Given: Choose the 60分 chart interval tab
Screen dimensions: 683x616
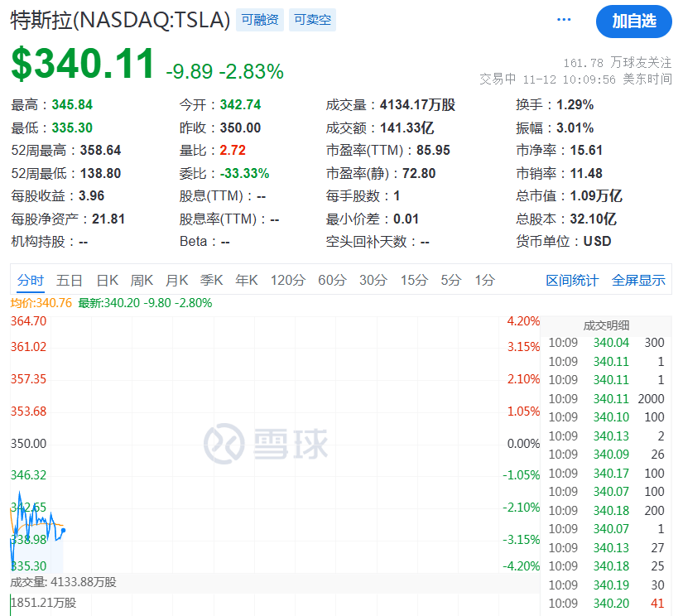Looking at the screenshot, I should click(332, 280).
